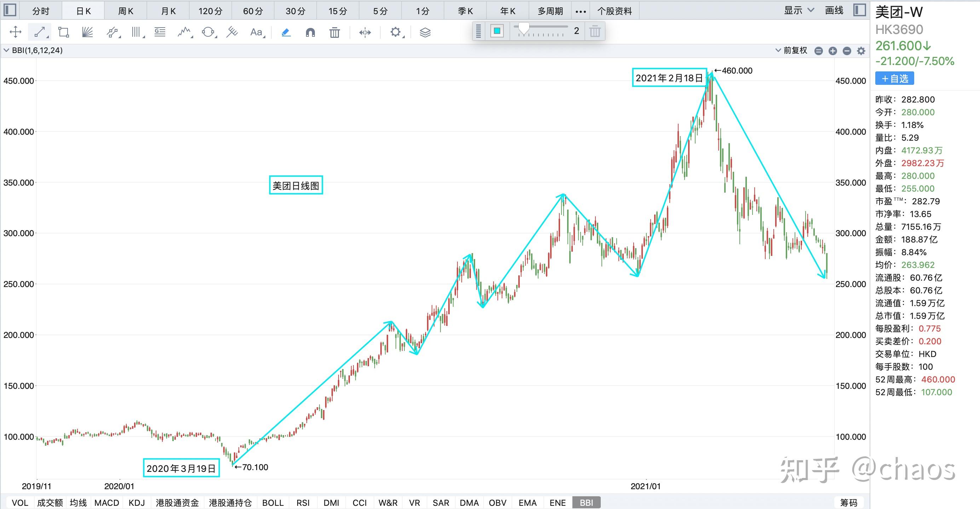Select the Aa text annotation tool
Viewport: 980px width, 509px height.
coord(257,32)
